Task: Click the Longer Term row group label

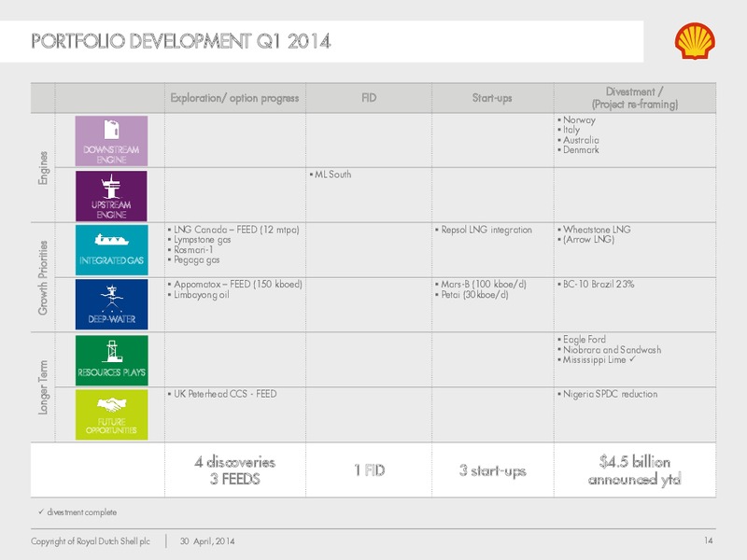Action: click(43, 387)
